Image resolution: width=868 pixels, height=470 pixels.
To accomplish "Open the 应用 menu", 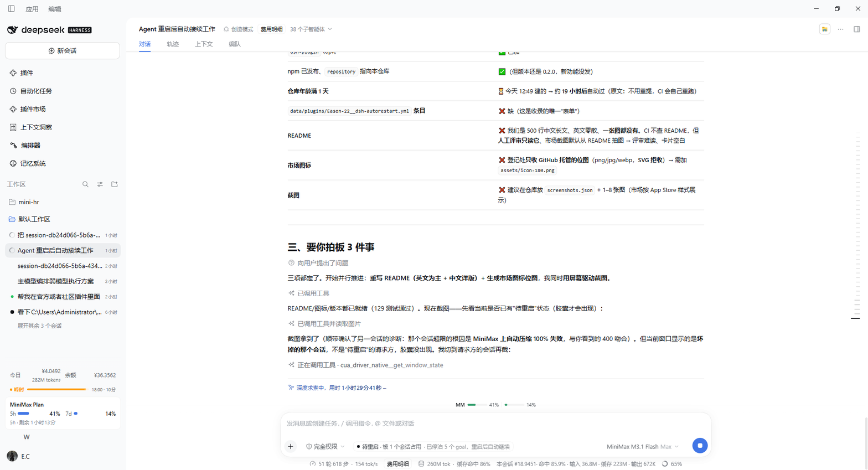I will (x=32, y=9).
